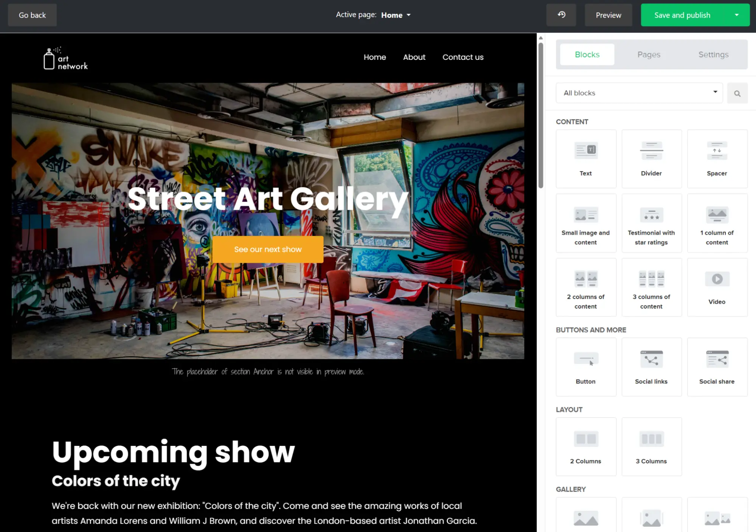Click the Preview button

click(x=608, y=15)
